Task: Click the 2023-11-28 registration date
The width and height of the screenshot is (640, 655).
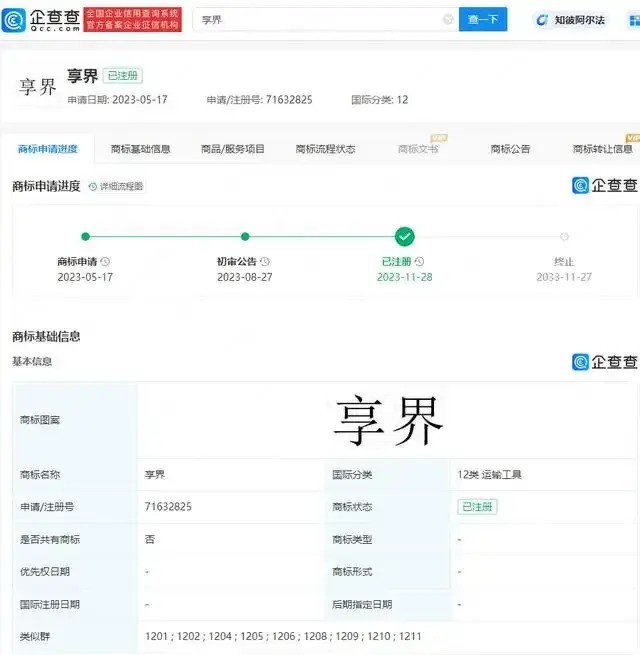Action: 404,277
